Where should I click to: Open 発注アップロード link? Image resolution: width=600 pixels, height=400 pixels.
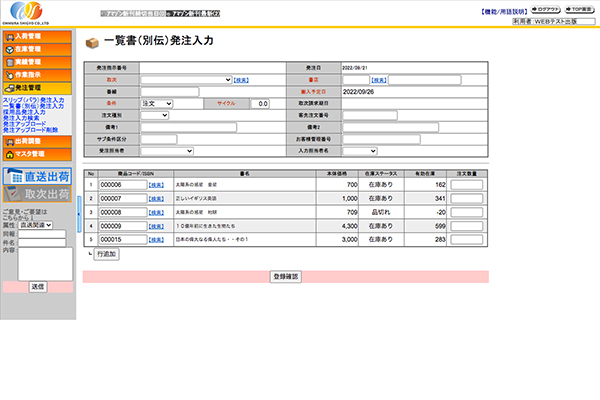click(24, 124)
